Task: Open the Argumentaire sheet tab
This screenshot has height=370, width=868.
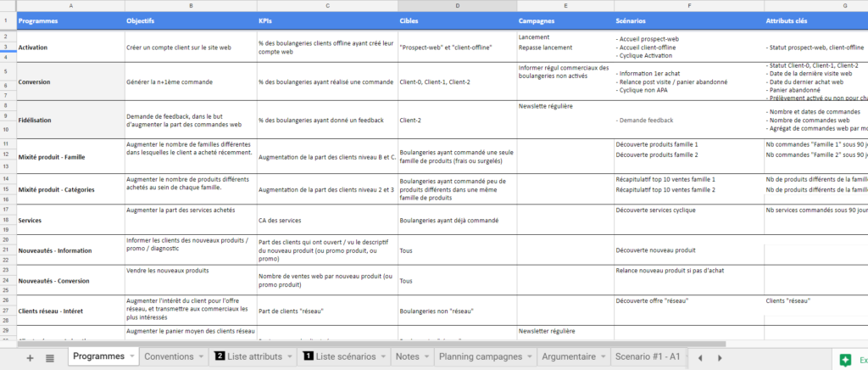Action: click(569, 357)
